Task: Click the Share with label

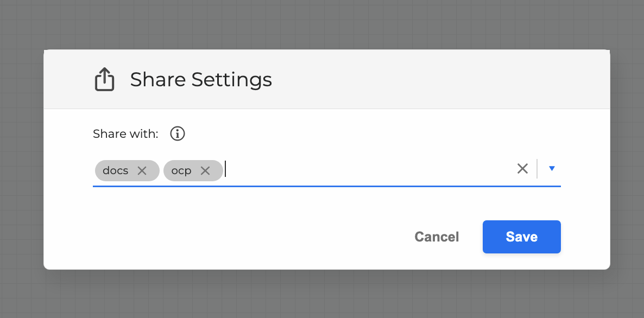Action: point(125,133)
